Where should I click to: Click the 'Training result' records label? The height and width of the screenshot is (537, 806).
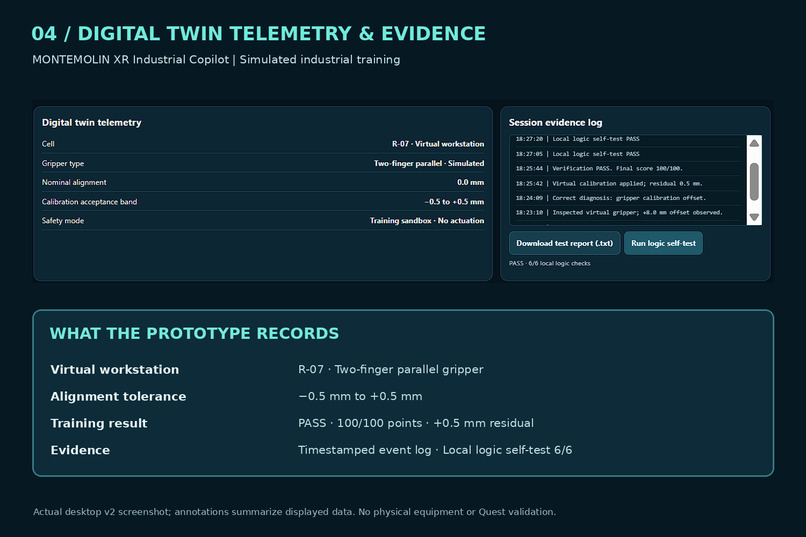coord(99,423)
